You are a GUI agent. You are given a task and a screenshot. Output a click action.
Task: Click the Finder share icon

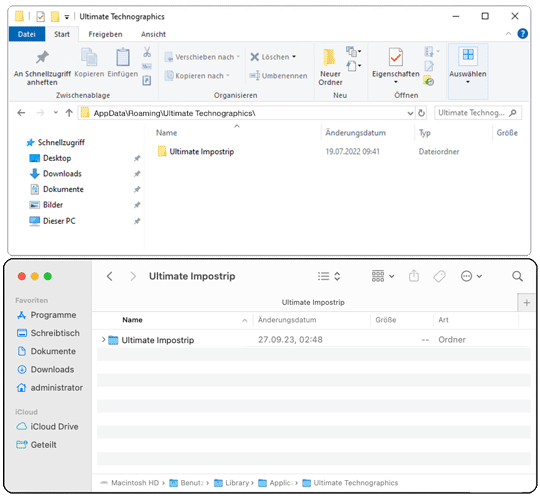414,276
